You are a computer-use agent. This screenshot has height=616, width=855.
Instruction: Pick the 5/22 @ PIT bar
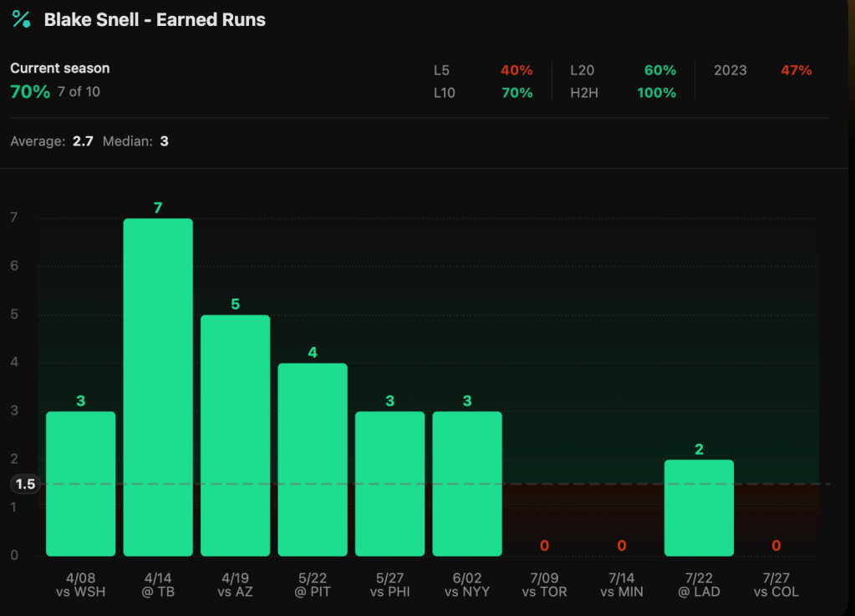coord(313,459)
